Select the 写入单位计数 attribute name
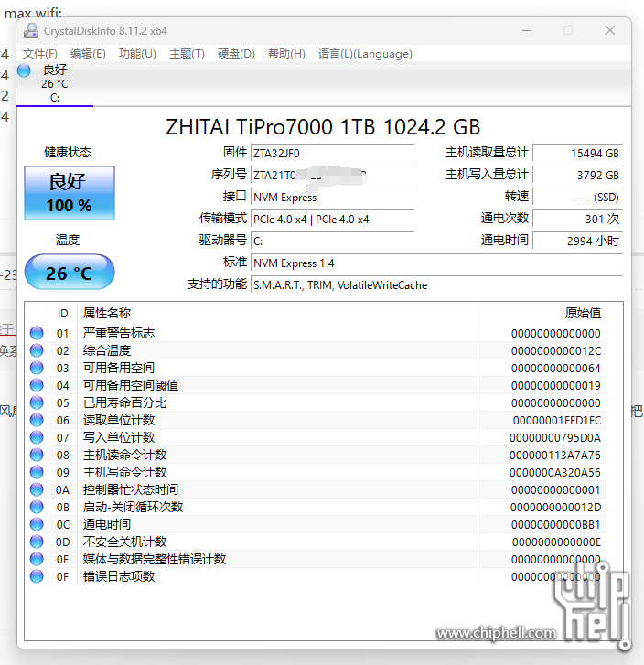The width and height of the screenshot is (644, 665). coord(119,437)
